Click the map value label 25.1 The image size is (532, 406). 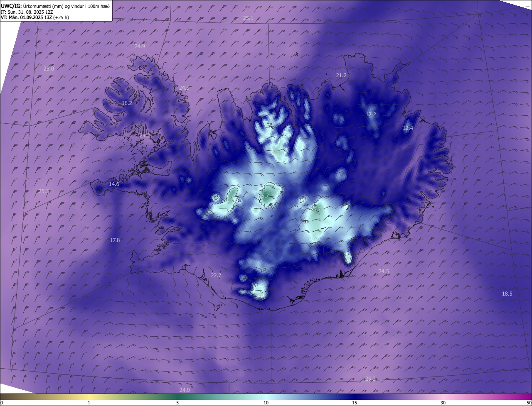(x=248, y=18)
